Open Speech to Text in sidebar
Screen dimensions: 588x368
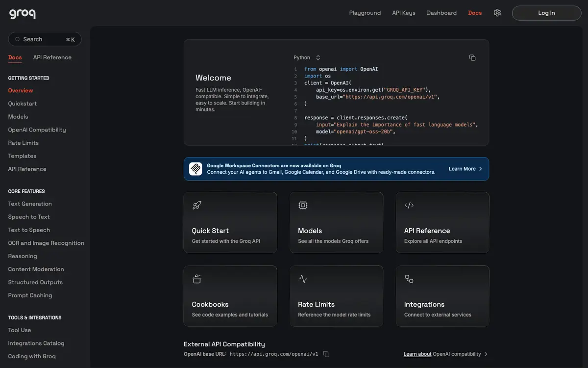point(29,217)
